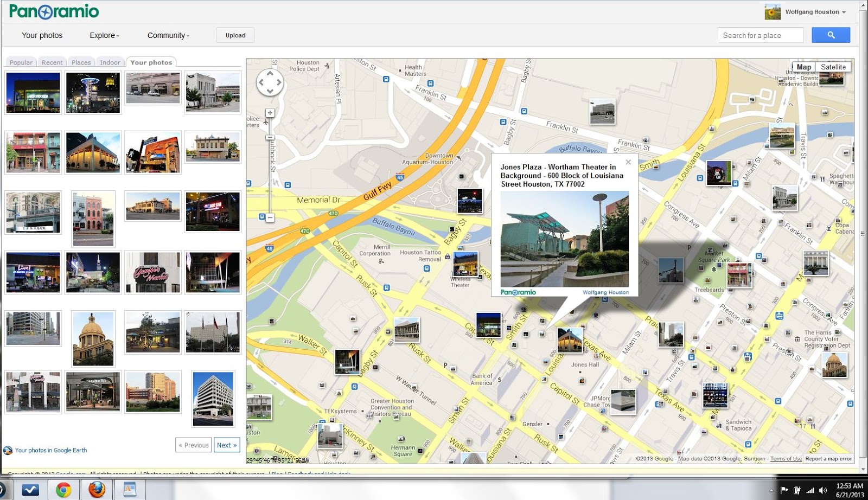Pan the map down with the arrow
The width and height of the screenshot is (868, 500).
coord(270,92)
